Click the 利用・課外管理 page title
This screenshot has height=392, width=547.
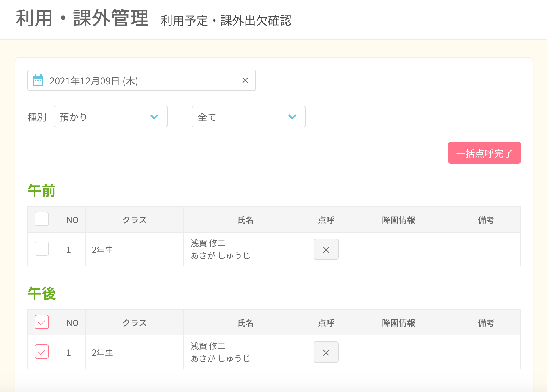(x=82, y=18)
